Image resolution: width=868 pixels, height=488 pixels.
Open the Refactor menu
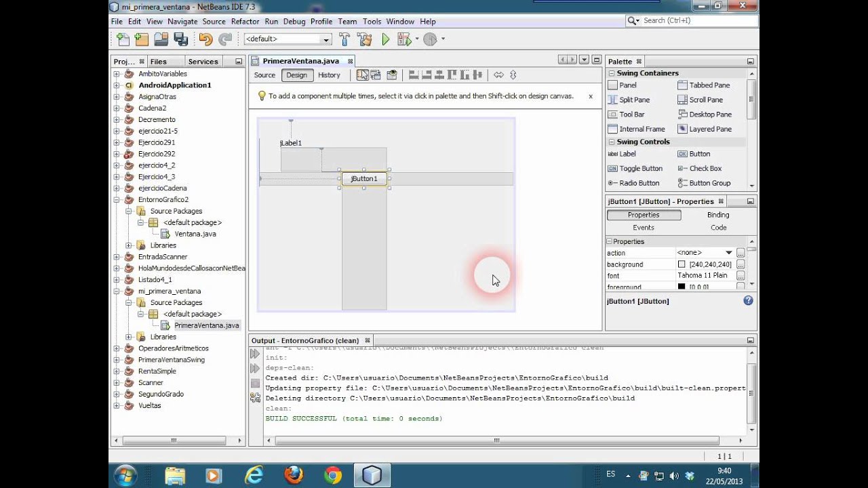245,22
